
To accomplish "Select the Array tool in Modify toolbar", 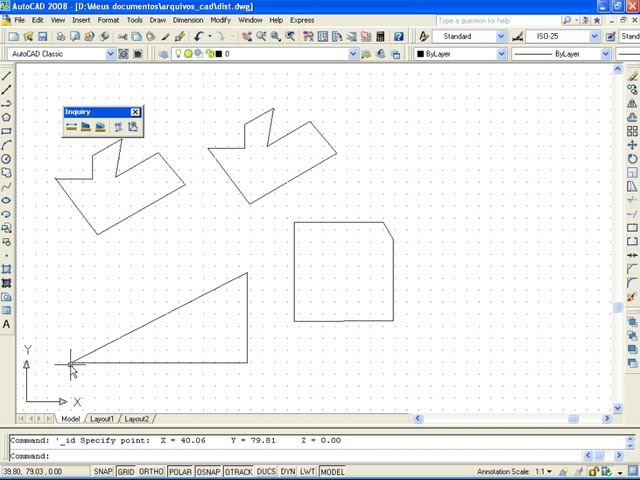I will [x=632, y=131].
